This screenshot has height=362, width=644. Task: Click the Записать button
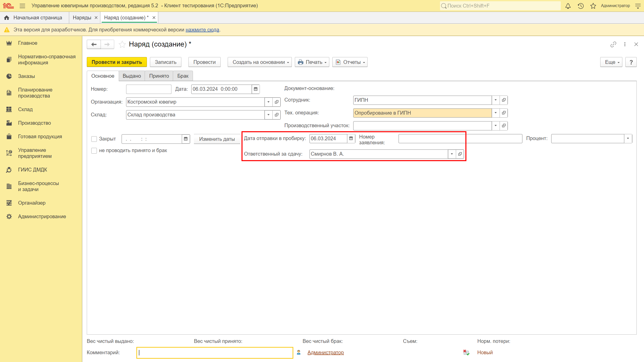coord(166,62)
